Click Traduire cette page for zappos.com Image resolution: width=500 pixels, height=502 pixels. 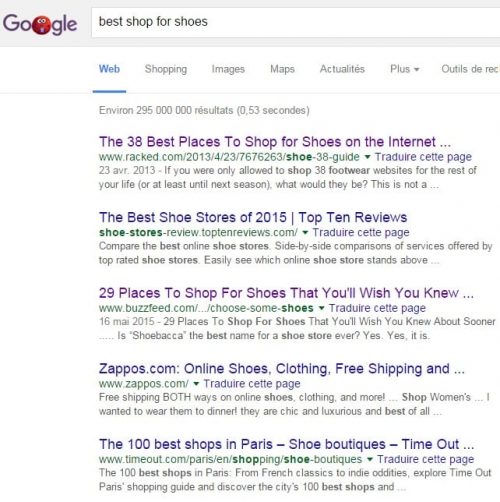pos(252,384)
